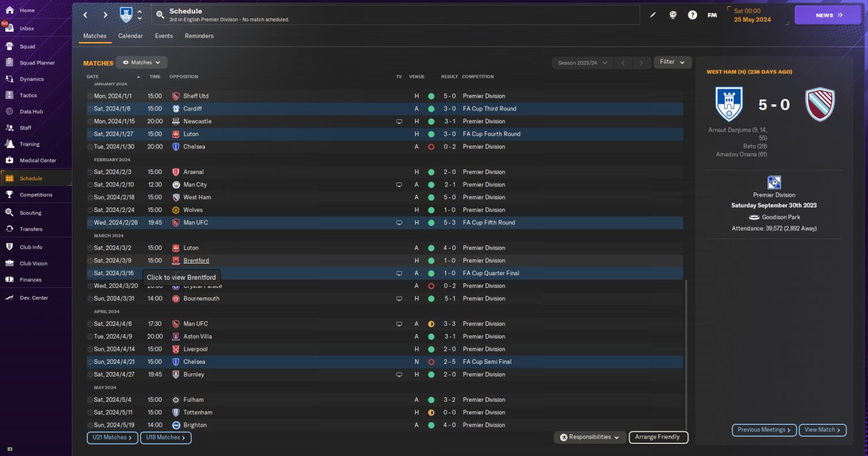Open the Home sidebar icon
Image resolution: width=868 pixels, height=456 pixels.
coord(9,10)
